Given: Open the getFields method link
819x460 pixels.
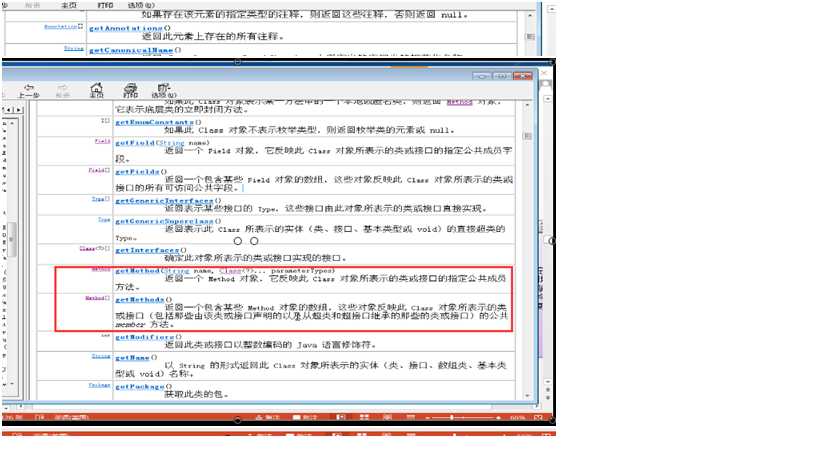Looking at the screenshot, I should click(137, 171).
